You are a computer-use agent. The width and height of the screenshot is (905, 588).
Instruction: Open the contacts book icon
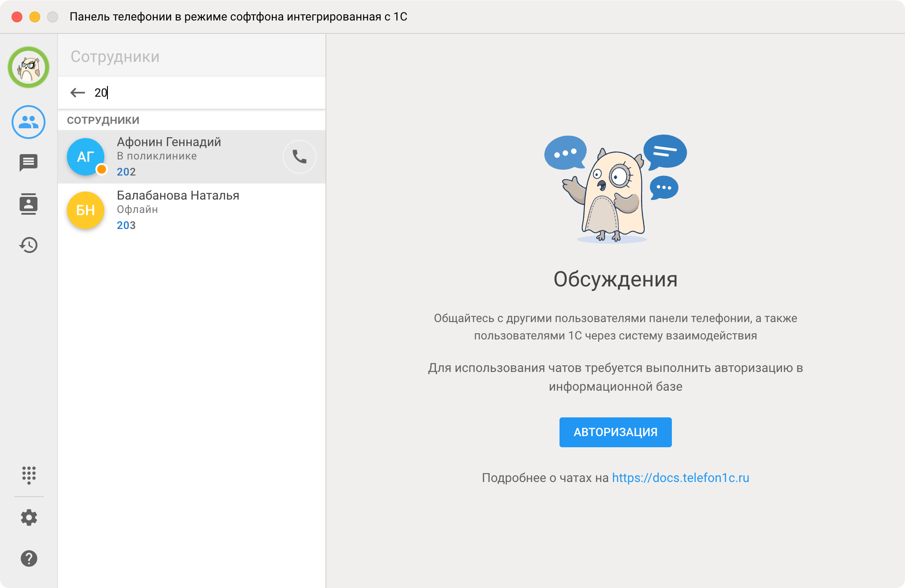29,204
